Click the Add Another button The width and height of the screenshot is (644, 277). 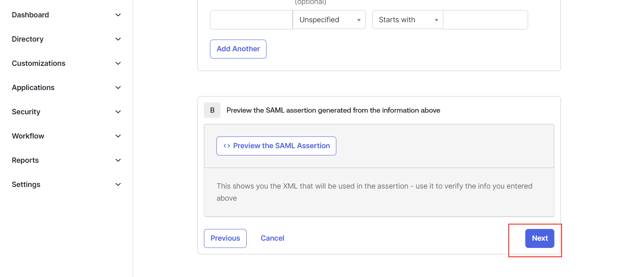pyautogui.click(x=238, y=49)
